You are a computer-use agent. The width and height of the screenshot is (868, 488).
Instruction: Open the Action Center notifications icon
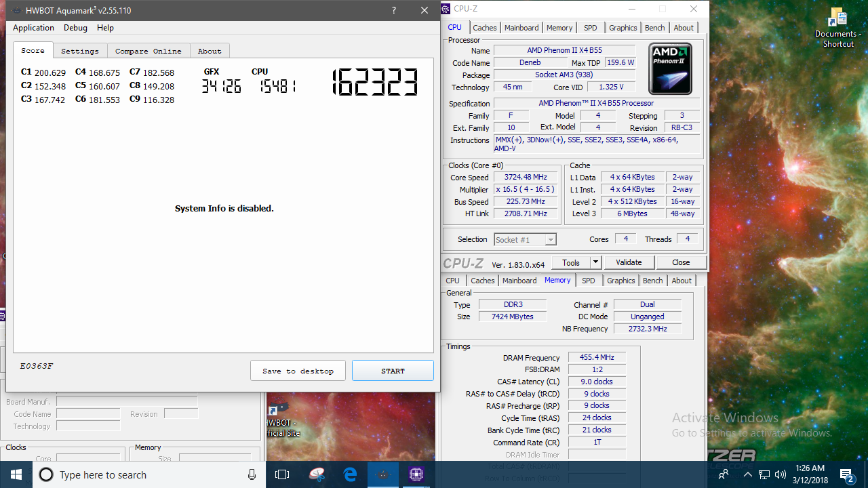[846, 474]
